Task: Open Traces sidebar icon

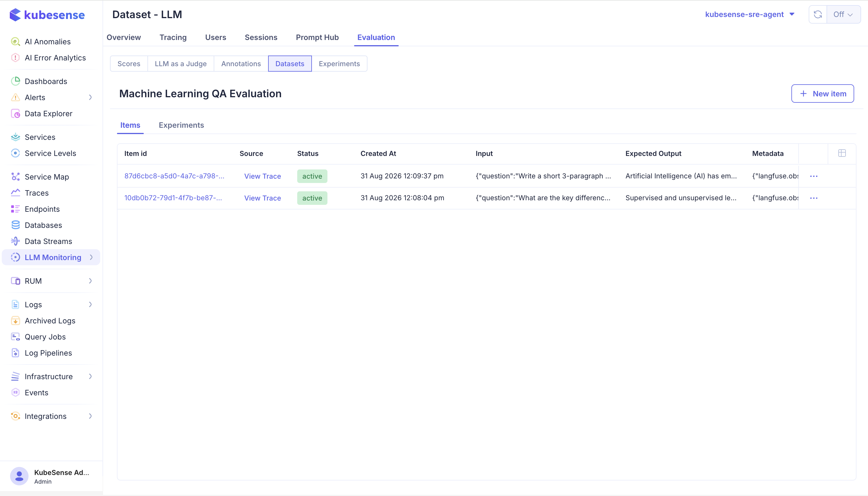Action: tap(15, 193)
